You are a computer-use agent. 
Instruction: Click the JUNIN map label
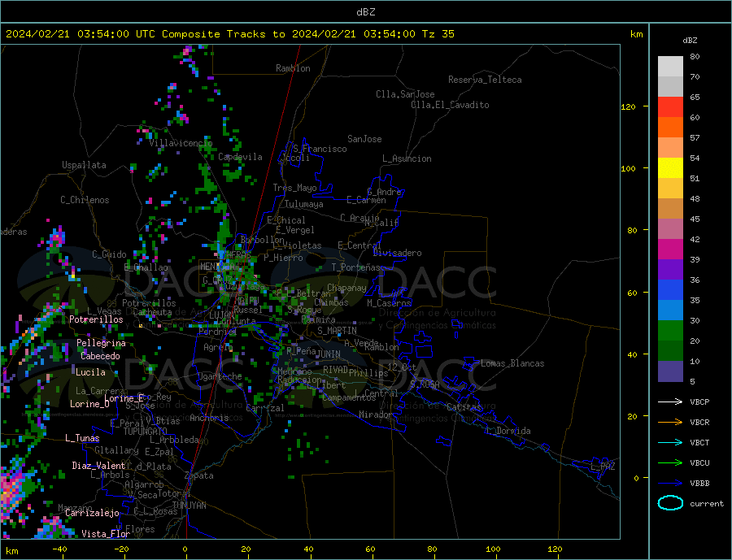point(329,354)
